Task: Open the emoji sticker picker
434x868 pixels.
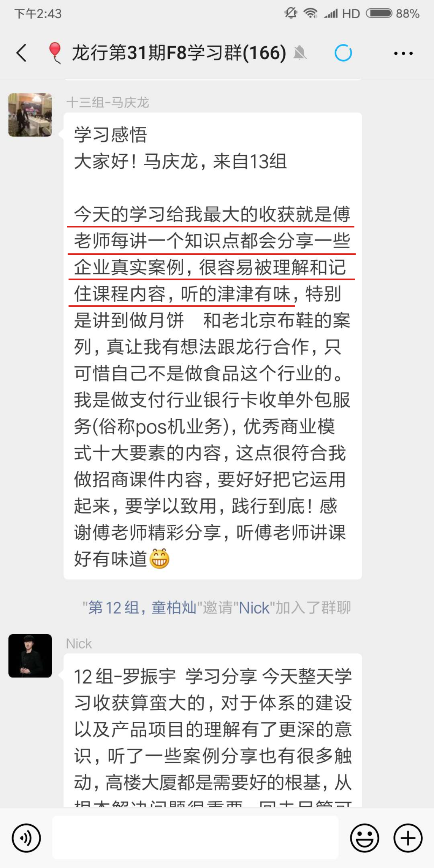Action: pyautogui.click(x=364, y=838)
